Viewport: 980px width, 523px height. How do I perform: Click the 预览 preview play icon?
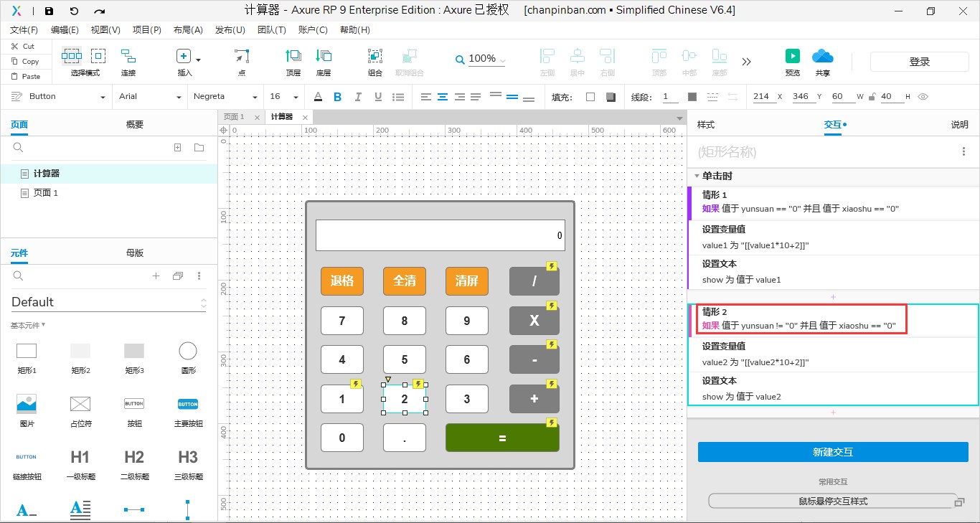793,56
